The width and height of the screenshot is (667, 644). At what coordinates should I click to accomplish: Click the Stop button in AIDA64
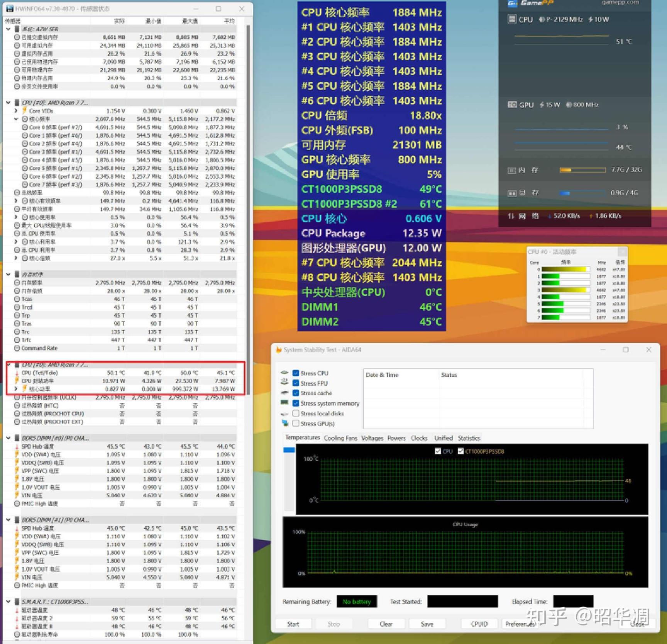[334, 624]
